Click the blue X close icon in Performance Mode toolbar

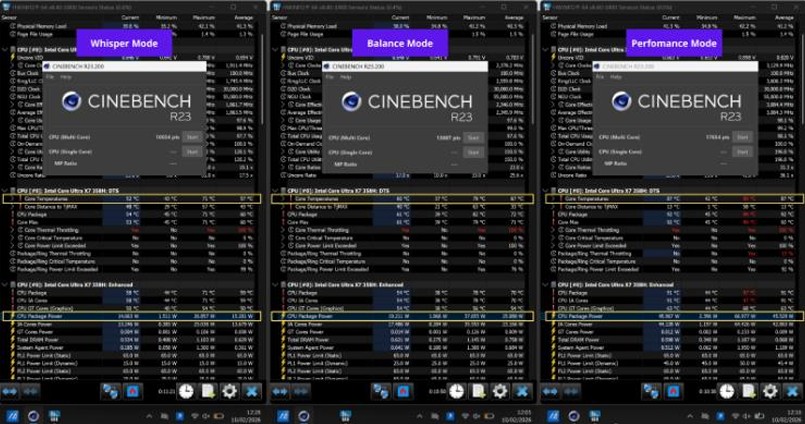click(x=792, y=392)
